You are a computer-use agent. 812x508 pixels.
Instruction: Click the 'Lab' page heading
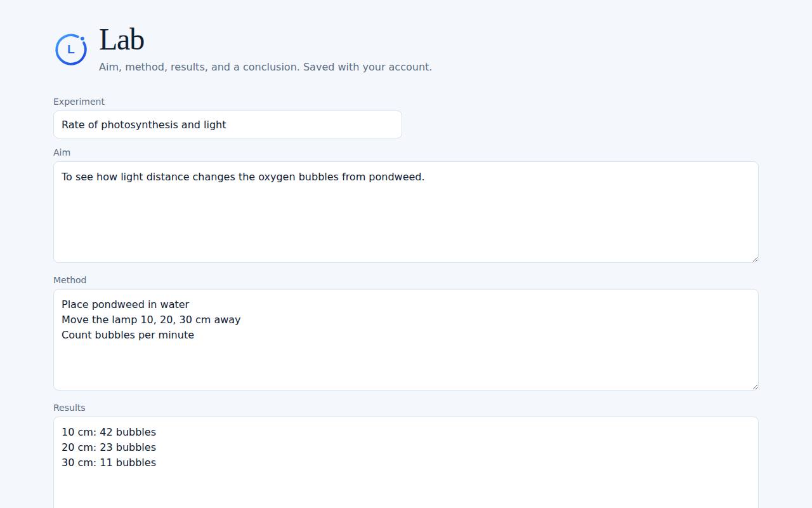click(122, 39)
